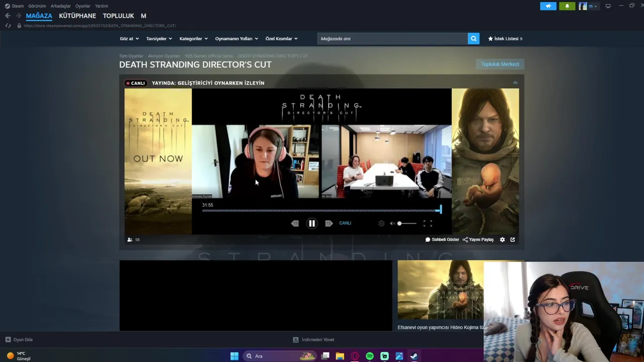
Task: Open the Topluluk Merkezi button
Action: 500,64
